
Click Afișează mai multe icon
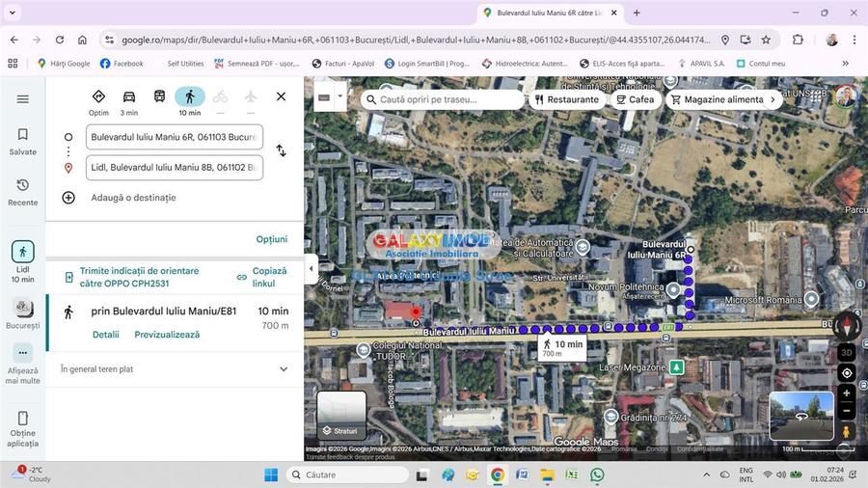23,352
